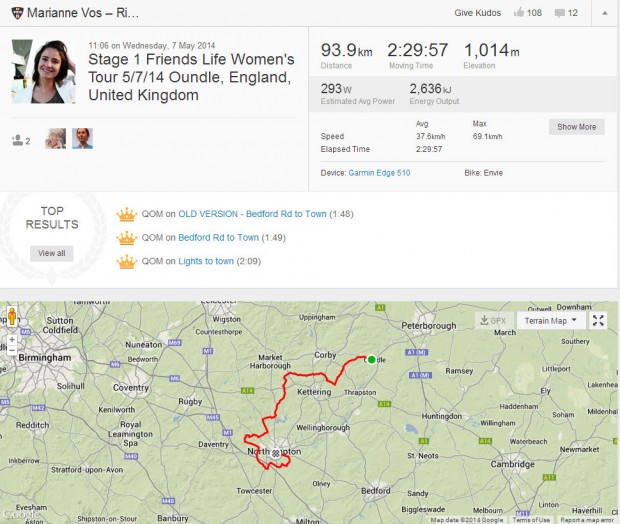620x524 pixels.
Task: Download the GPX file
Action: pyautogui.click(x=493, y=321)
